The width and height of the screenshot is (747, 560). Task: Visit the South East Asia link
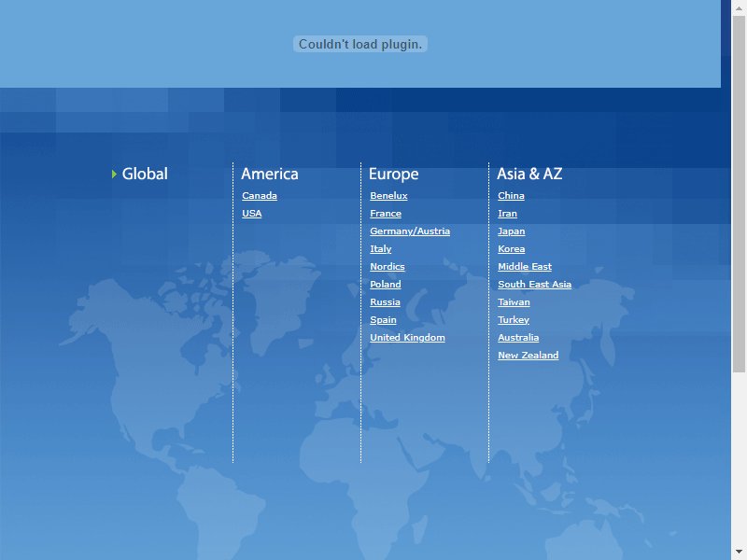534,285
